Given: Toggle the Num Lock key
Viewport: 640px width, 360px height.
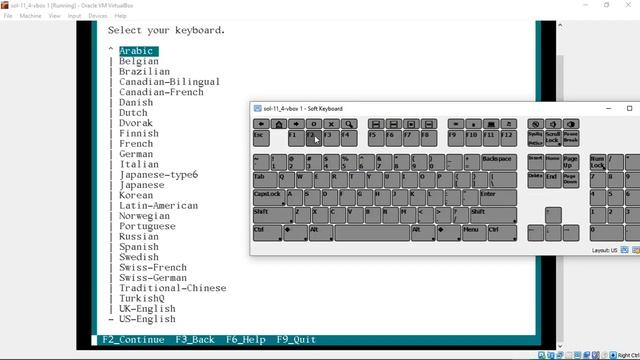Looking at the screenshot, I should (598, 162).
